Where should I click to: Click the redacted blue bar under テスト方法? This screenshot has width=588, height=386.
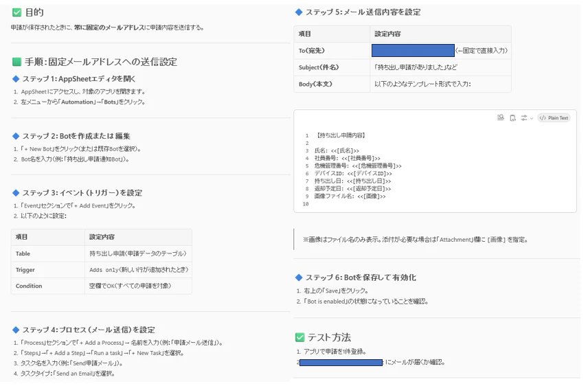pos(341,363)
